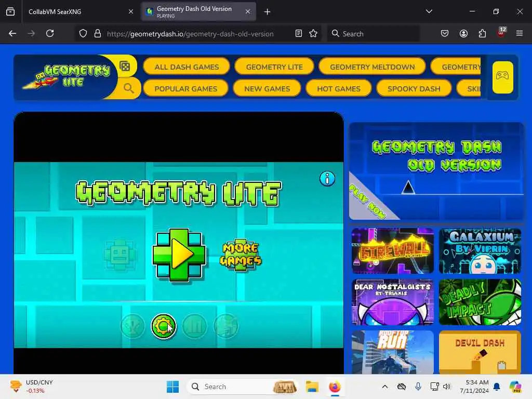
Task: Open New Games category
Action: click(267, 88)
